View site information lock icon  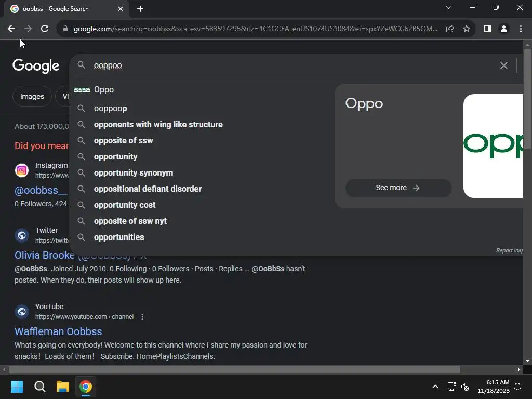pyautogui.click(x=65, y=29)
